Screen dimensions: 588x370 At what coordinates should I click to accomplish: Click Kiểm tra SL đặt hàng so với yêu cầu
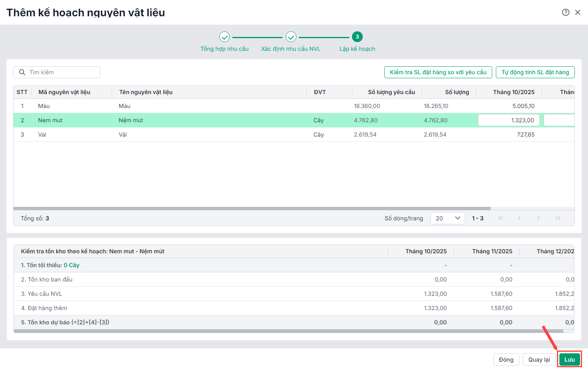click(438, 72)
